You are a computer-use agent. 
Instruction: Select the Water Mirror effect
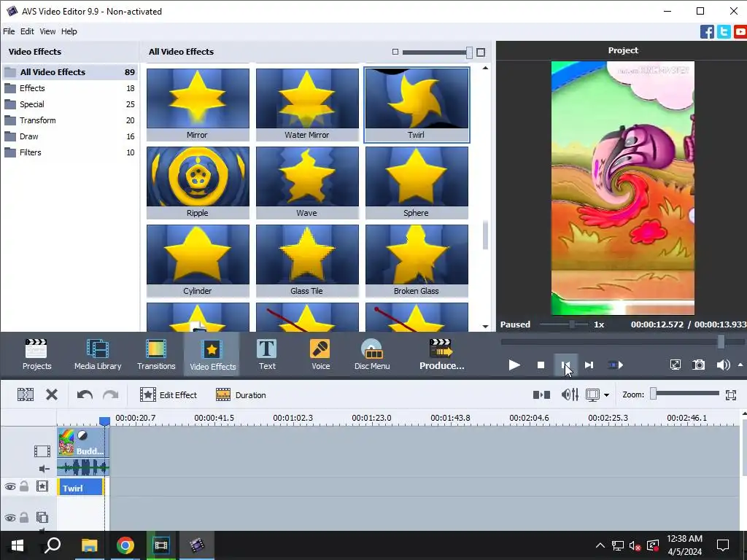307,104
